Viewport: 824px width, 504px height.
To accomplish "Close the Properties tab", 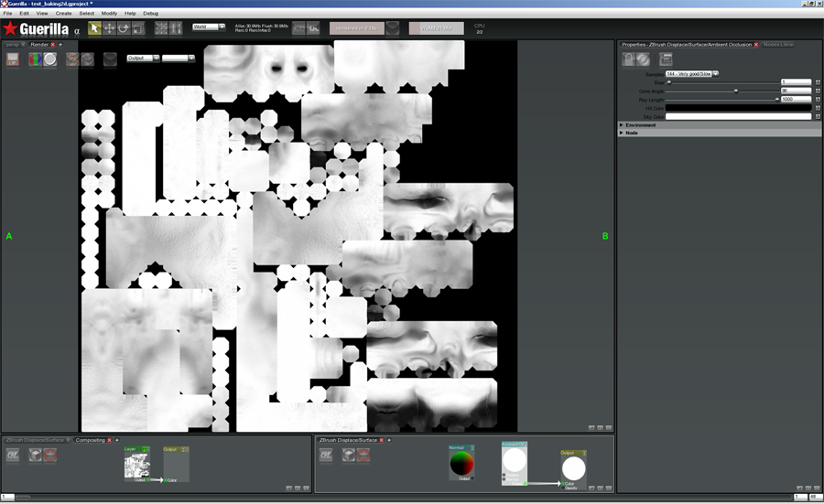I will (756, 45).
